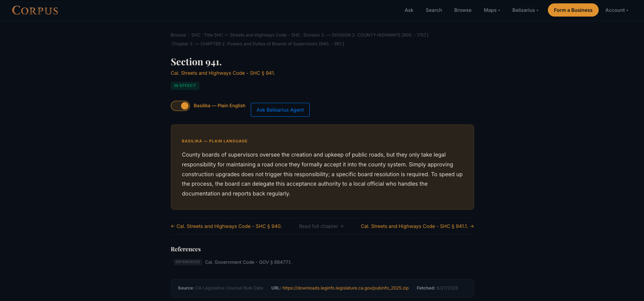Open the Account dropdown
This screenshot has height=301, width=644.
pyautogui.click(x=617, y=10)
